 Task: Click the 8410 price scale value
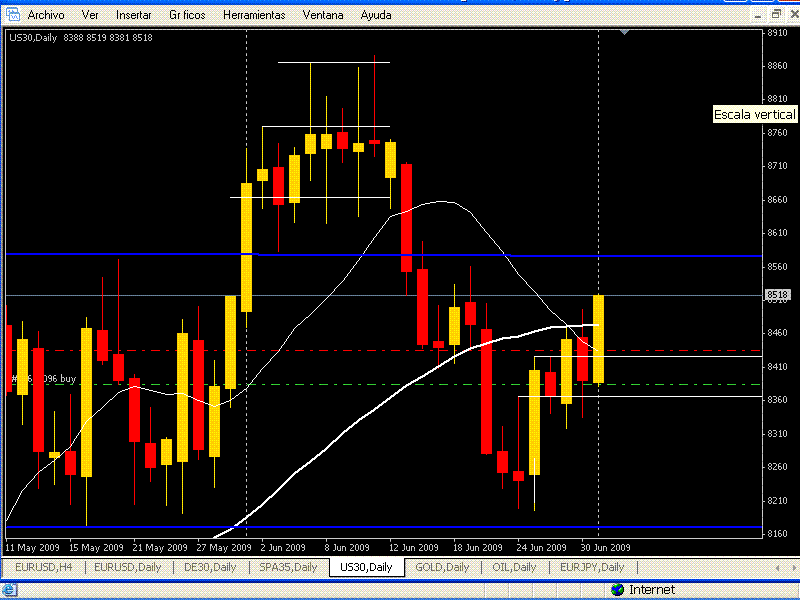[777, 366]
